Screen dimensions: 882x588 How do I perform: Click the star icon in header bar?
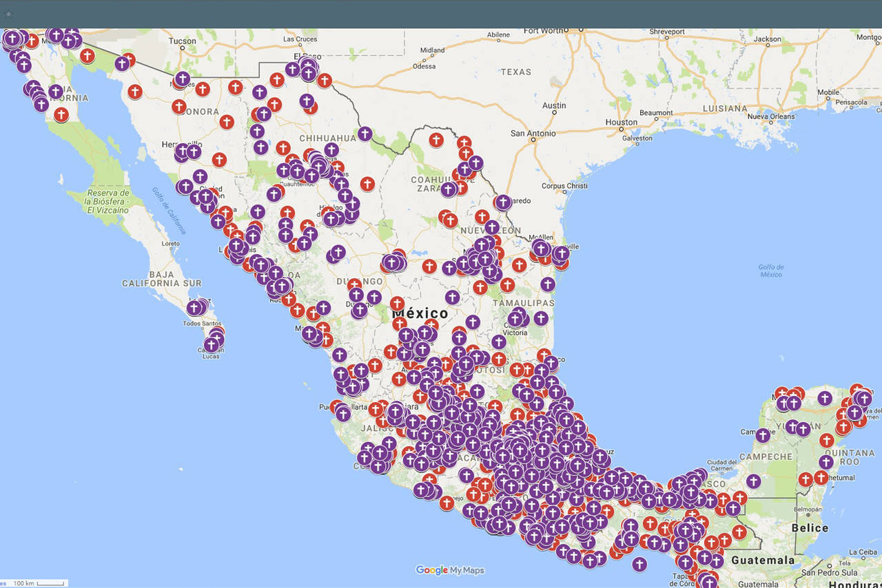tap(9, 14)
